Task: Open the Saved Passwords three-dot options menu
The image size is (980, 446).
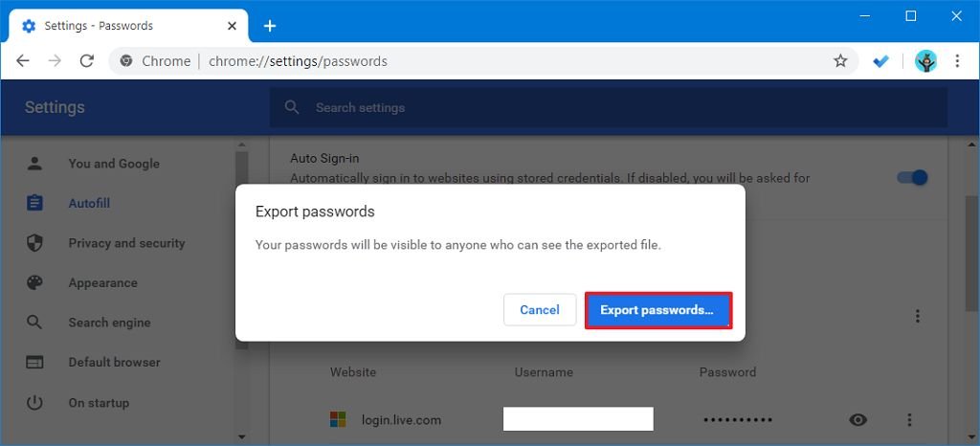Action: coord(918,316)
